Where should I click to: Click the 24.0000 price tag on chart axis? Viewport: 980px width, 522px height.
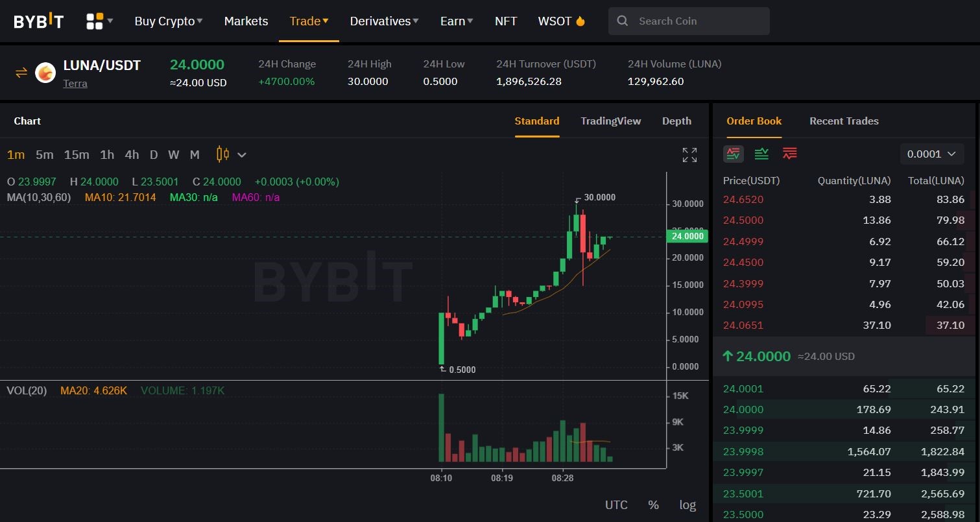coord(687,236)
